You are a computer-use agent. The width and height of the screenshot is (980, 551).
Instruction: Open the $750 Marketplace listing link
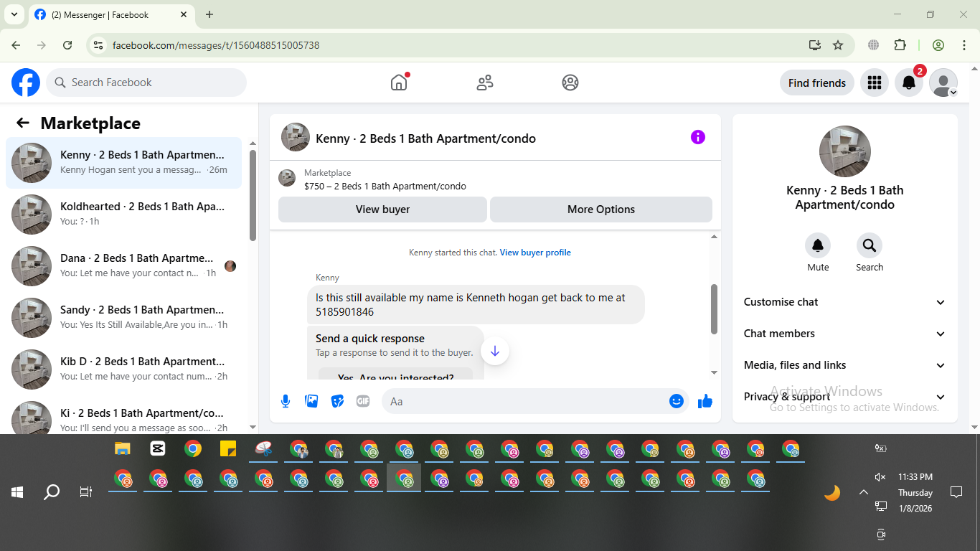click(385, 186)
